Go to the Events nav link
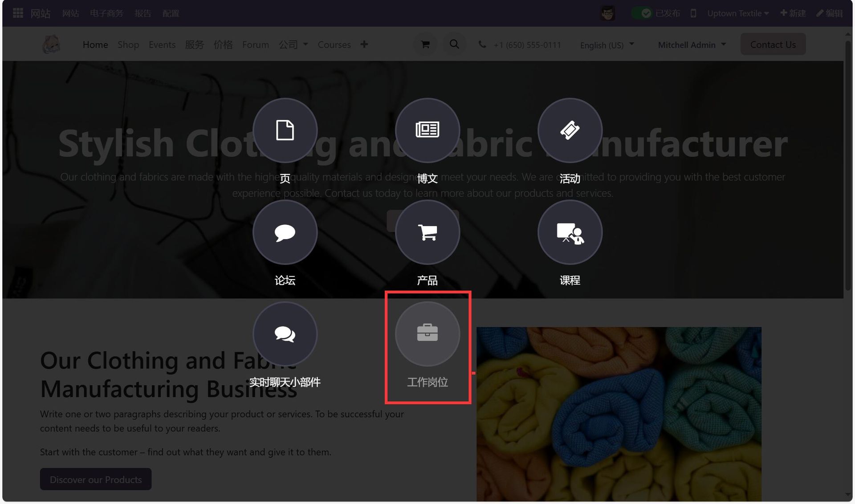The height and width of the screenshot is (504, 855). (162, 45)
